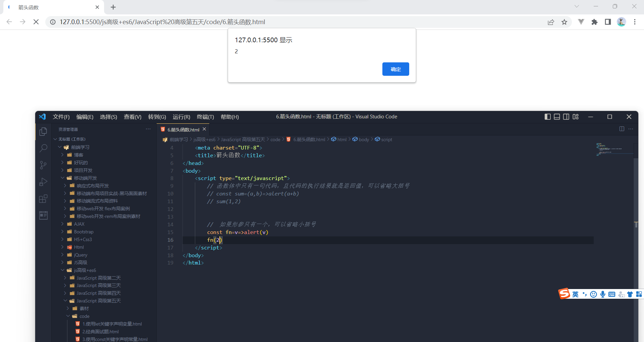644x342 pixels.
Task: Open the Customize Layout control
Action: point(576,117)
